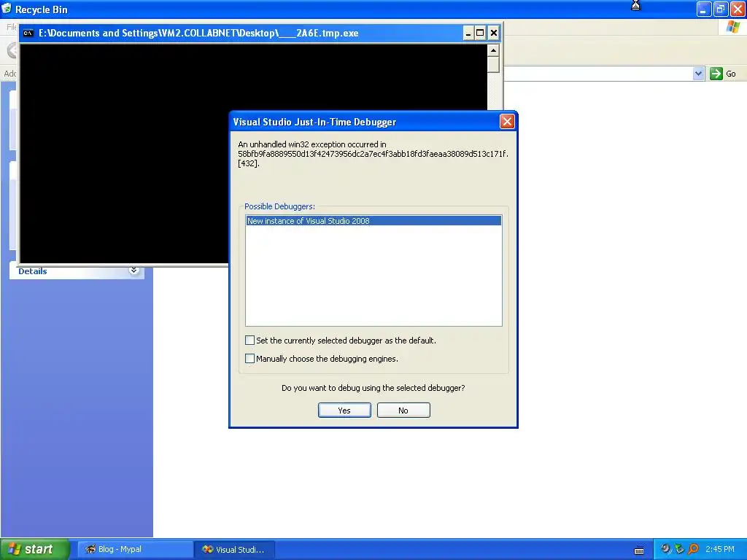Click the green arrow tray icon
The height and width of the screenshot is (560, 747).
[679, 548]
